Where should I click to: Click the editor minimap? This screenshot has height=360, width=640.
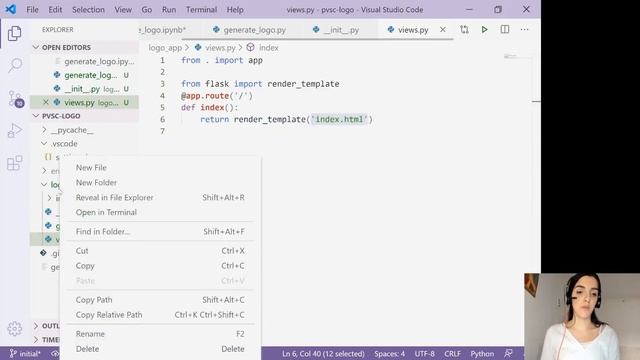518,57
